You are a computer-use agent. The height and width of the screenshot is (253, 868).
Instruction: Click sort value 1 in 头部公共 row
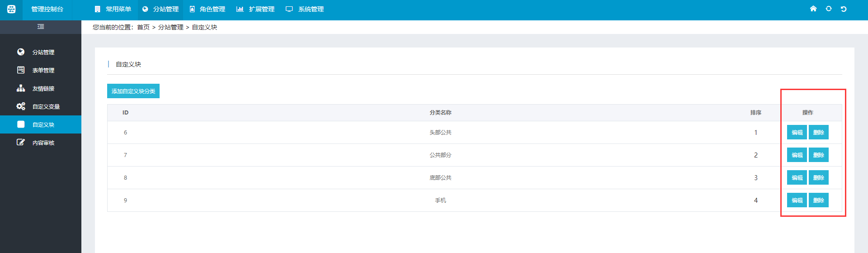tap(756, 133)
